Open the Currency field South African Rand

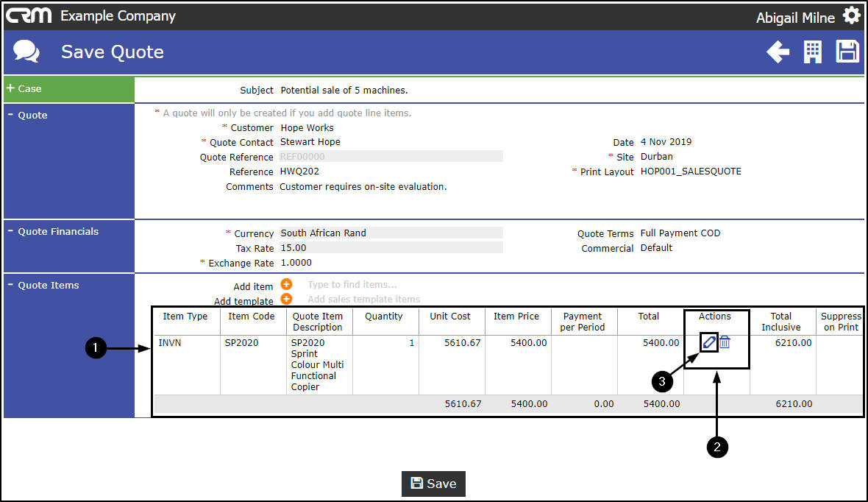[391, 233]
